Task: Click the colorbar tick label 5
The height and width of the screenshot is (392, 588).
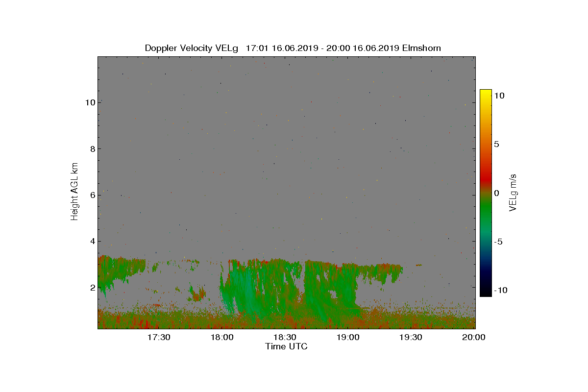Action: 496,145
